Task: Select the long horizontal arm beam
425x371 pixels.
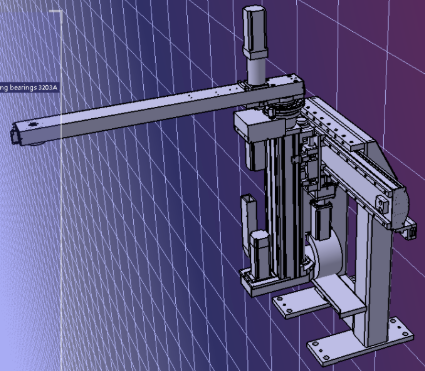Action: click(x=158, y=109)
